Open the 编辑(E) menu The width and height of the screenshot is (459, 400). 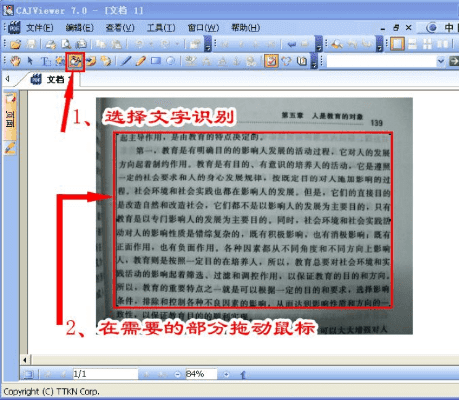click(x=79, y=28)
